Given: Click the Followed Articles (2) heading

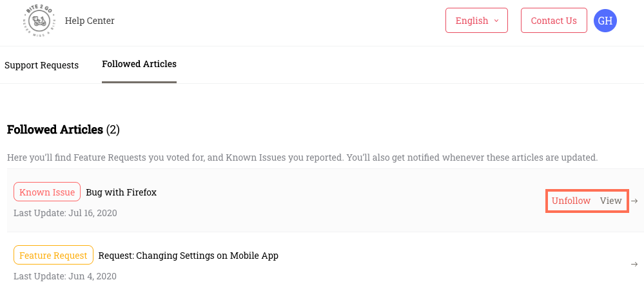Looking at the screenshot, I should pos(63,130).
